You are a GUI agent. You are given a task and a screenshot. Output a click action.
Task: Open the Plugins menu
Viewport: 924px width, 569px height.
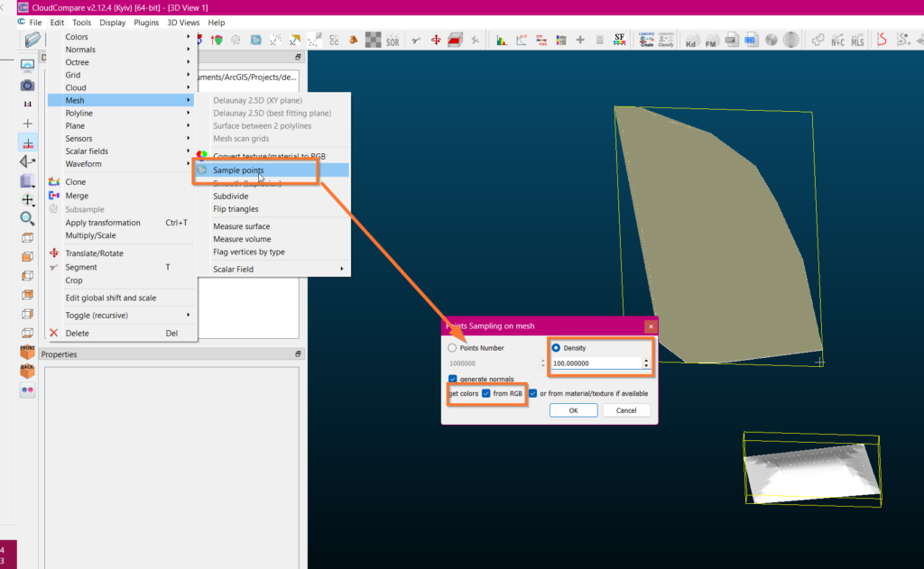point(146,23)
